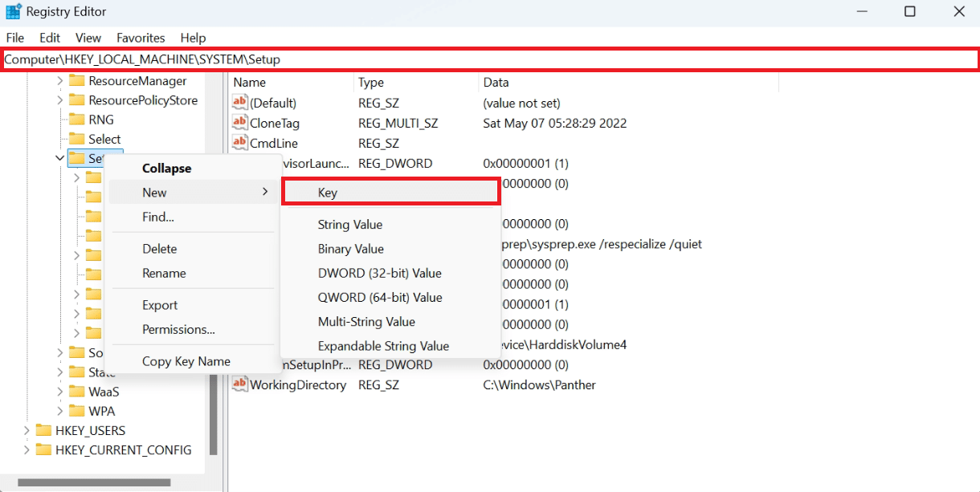Choose Collapse in the context menu
The image size is (980, 492).
tap(193, 169)
